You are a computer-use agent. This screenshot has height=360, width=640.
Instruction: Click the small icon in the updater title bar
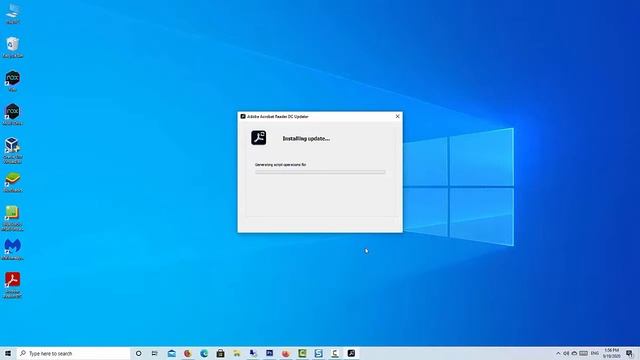tap(243, 116)
